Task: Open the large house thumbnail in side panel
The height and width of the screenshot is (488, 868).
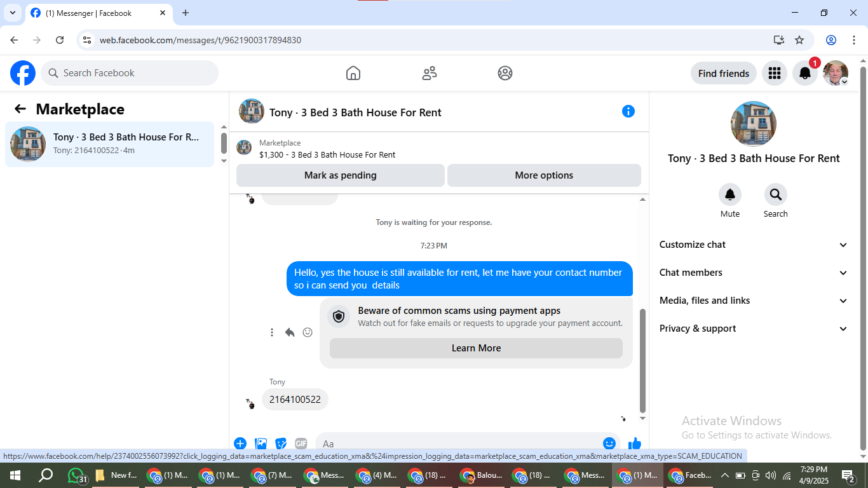Action: (754, 124)
